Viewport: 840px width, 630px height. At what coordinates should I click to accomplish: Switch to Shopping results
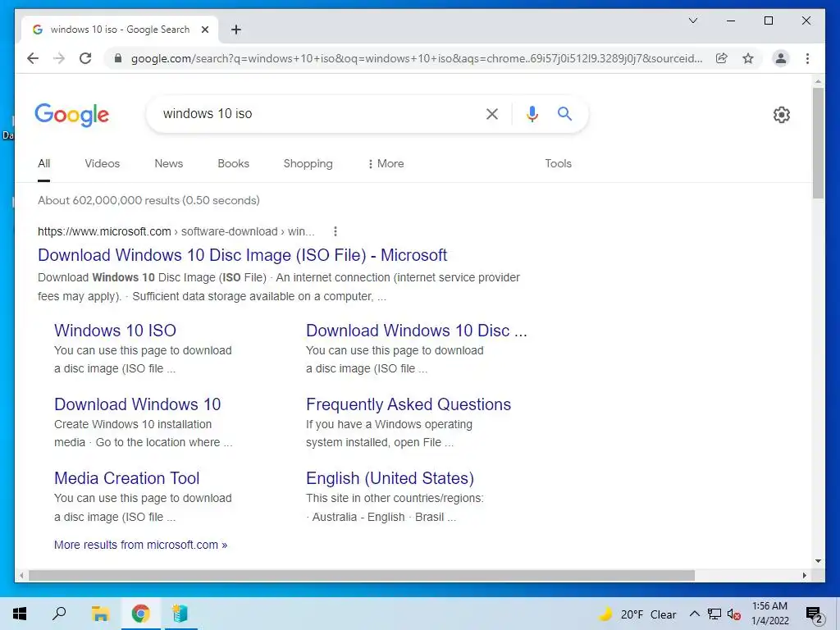(x=308, y=163)
